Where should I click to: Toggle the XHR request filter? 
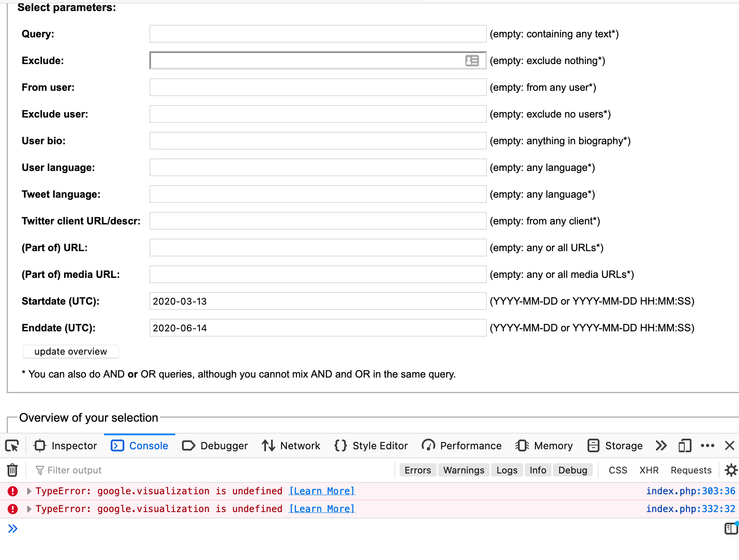point(649,470)
